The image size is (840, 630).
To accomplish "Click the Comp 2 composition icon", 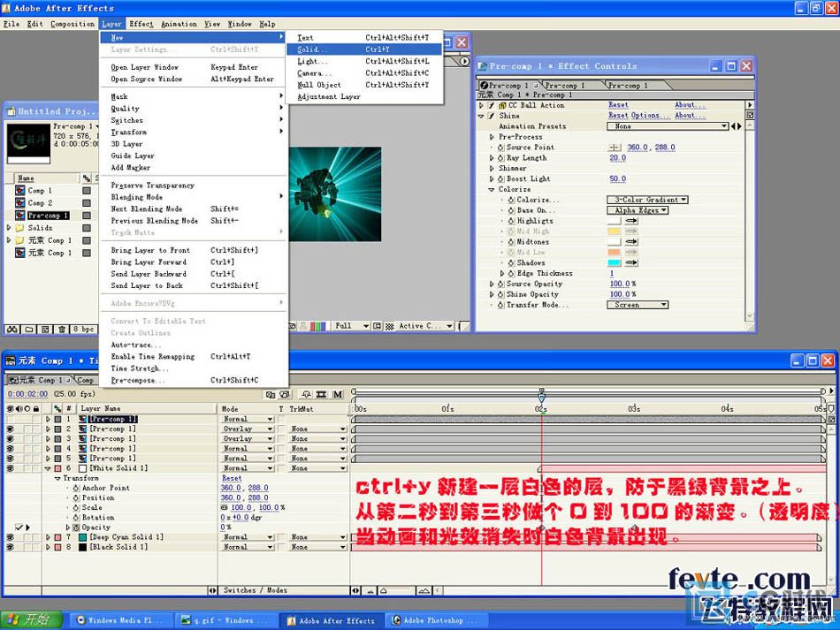I will click(19, 203).
